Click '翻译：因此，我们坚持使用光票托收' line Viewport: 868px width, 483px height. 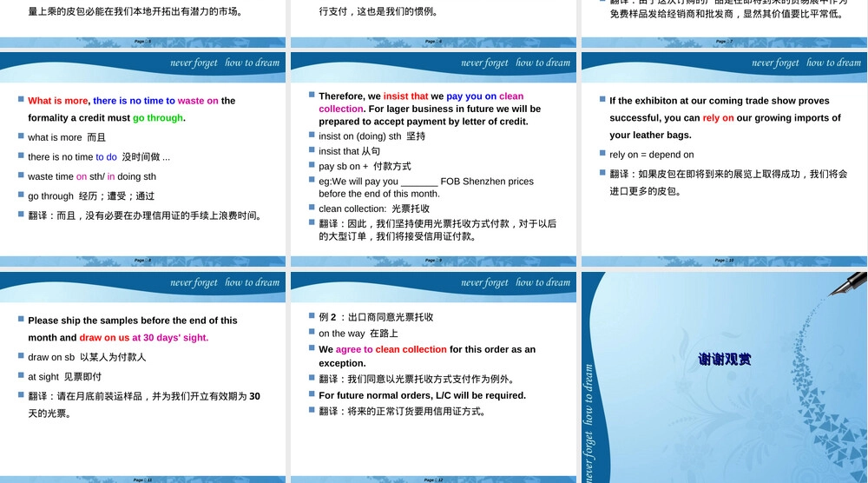[437, 230]
